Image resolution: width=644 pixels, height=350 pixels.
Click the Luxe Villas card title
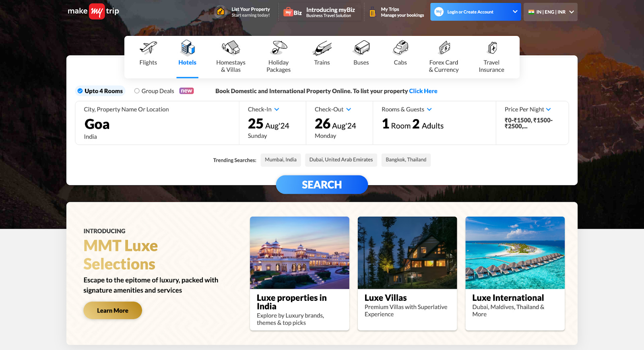click(x=386, y=298)
